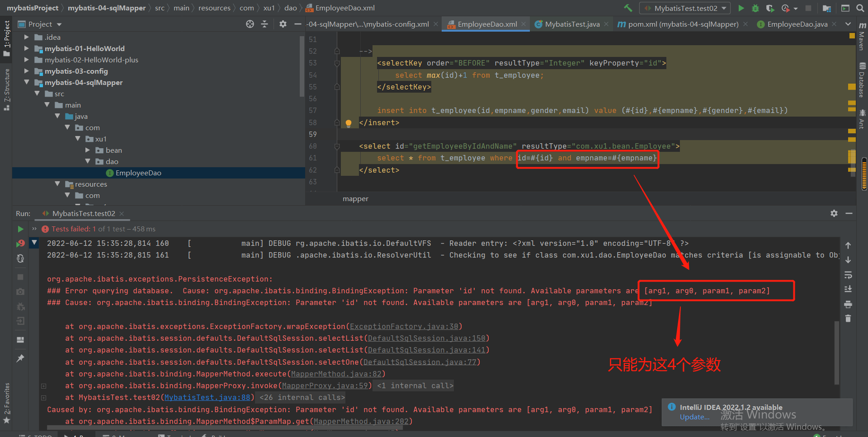
Task: Toggle the passed tests filter arrow in Run panel
Action: [x=34, y=243]
